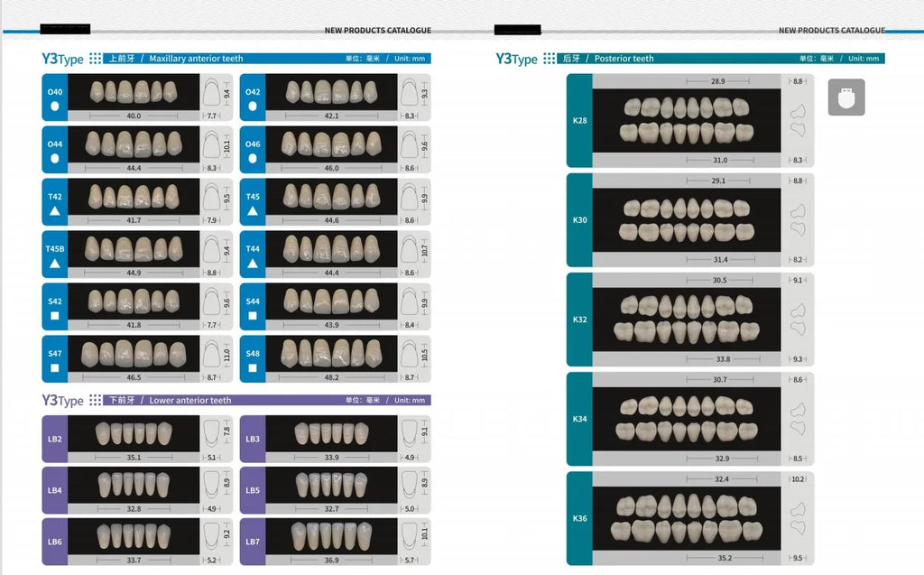Open the K28 posterior teeth photo
The height and width of the screenshot is (575, 924).
(687, 120)
